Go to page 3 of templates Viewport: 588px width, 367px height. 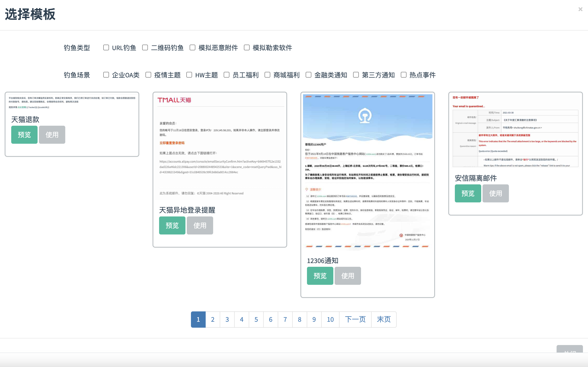pyautogui.click(x=227, y=320)
